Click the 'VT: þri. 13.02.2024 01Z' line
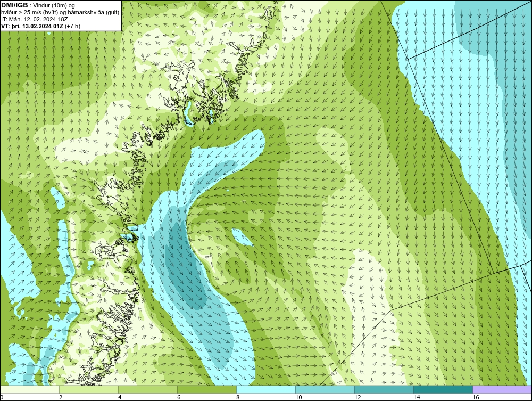 [32, 26]
